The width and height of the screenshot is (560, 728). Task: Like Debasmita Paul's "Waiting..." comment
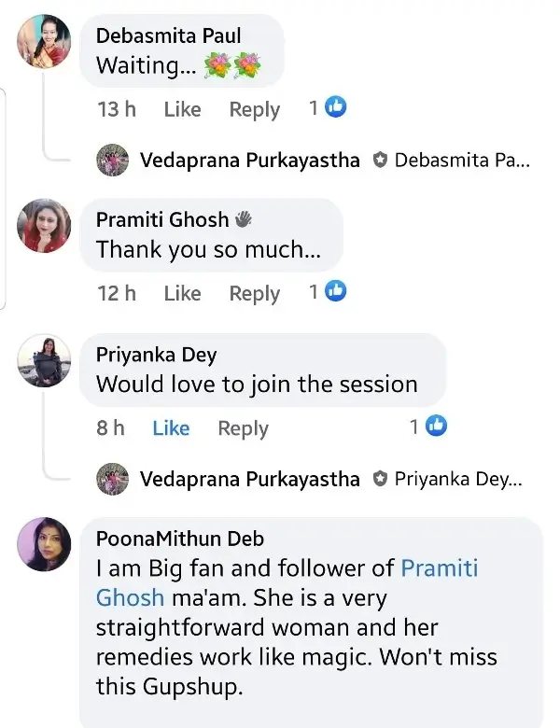182,109
